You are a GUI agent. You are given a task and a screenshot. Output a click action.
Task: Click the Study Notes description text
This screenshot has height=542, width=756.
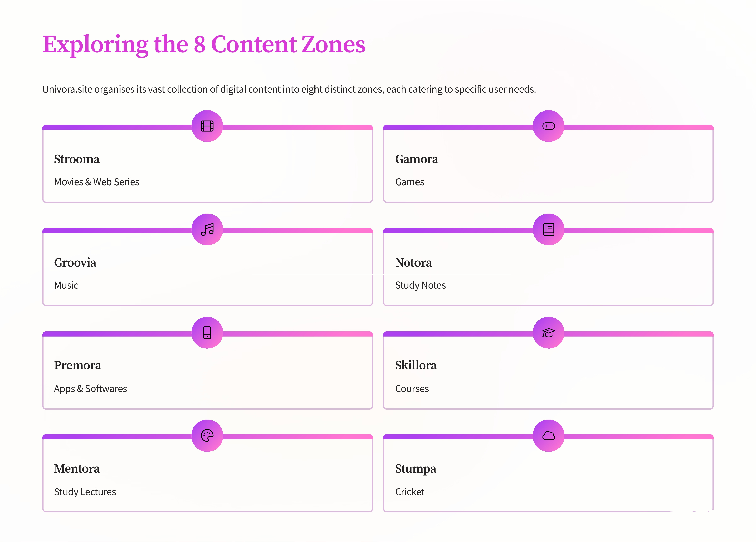[x=420, y=286]
